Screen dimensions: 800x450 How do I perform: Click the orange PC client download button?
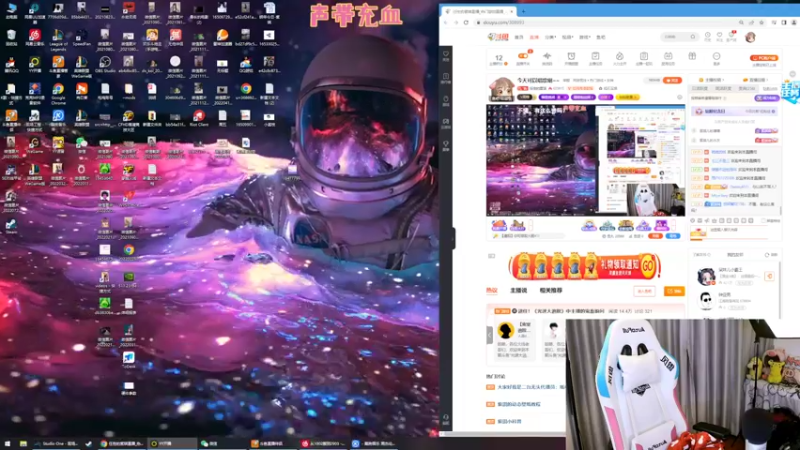pos(764,58)
